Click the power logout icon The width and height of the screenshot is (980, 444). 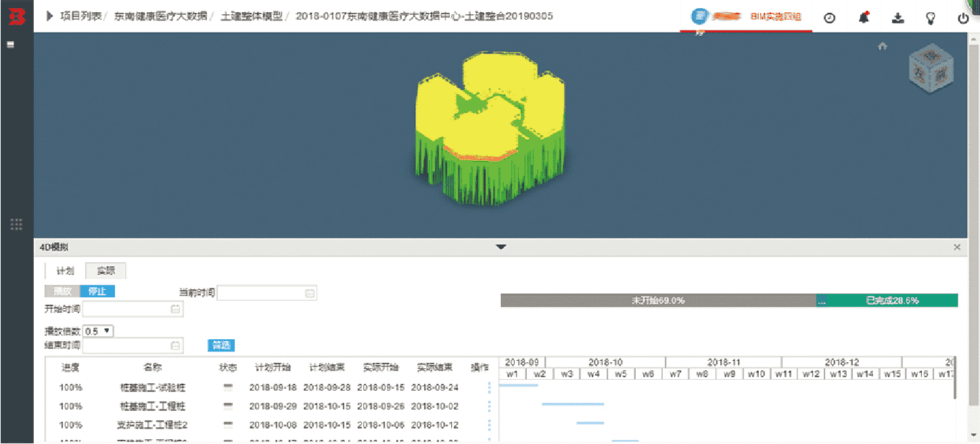pyautogui.click(x=964, y=18)
